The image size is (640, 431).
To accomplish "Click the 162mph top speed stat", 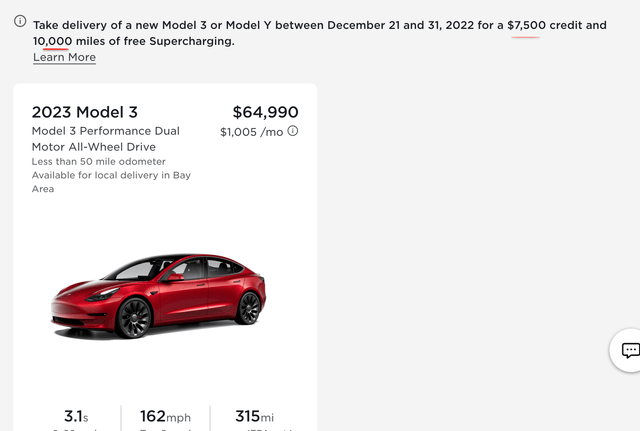I will tap(166, 416).
